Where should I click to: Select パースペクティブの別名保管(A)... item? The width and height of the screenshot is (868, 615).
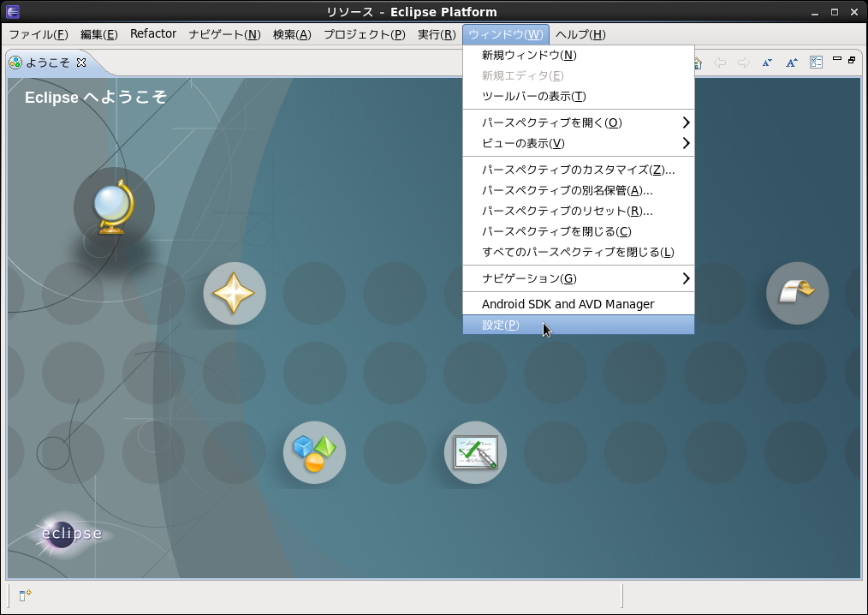(579, 190)
